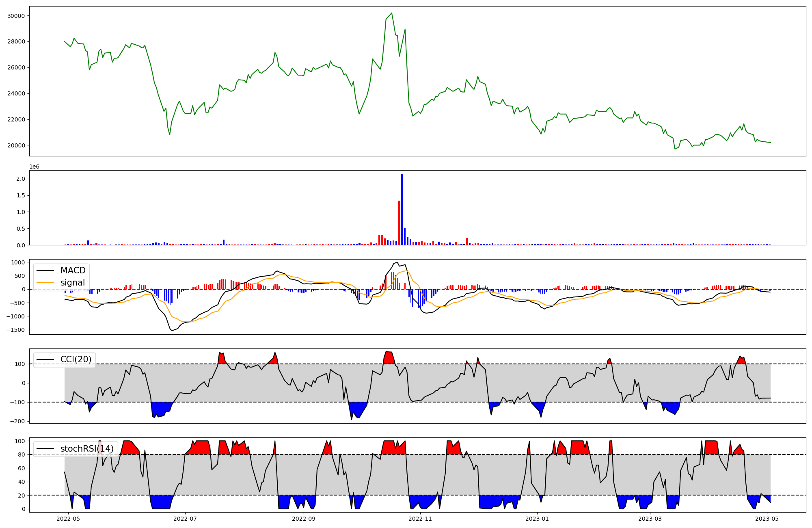Screen dimensions: 812x528
Task: Click the highest peak of green price line
Action: (391, 13)
